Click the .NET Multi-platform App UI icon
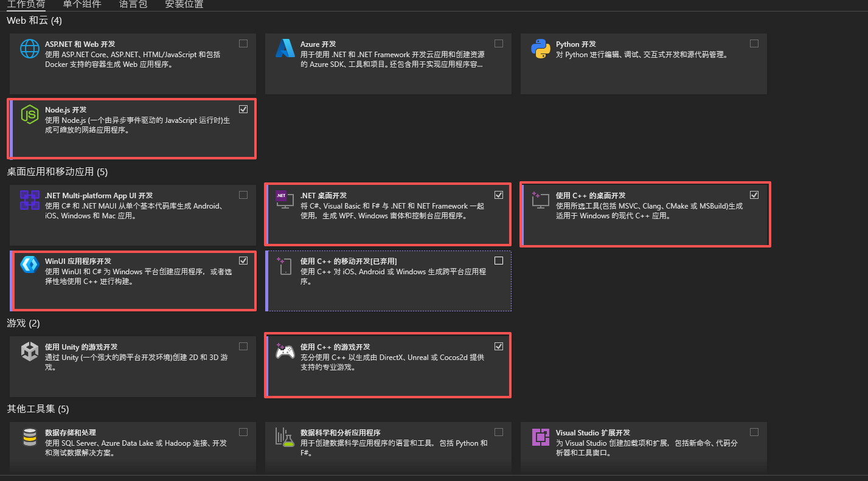The height and width of the screenshot is (481, 868). [x=30, y=199]
